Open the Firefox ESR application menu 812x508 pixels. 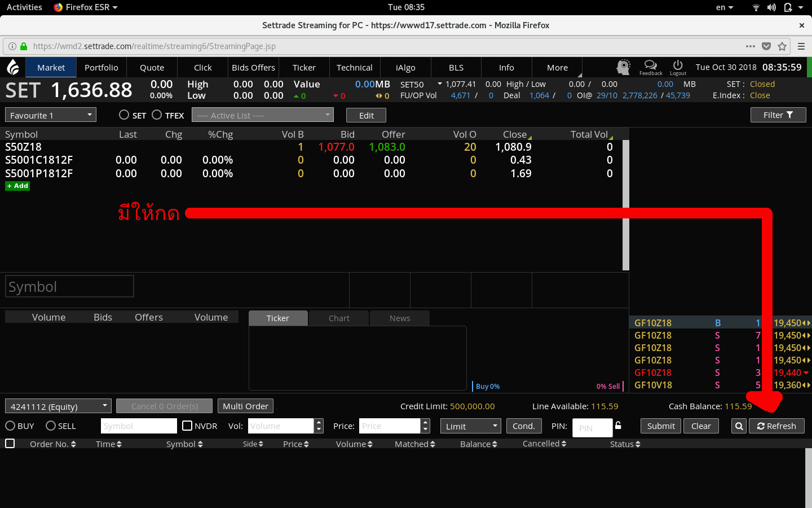click(86, 7)
